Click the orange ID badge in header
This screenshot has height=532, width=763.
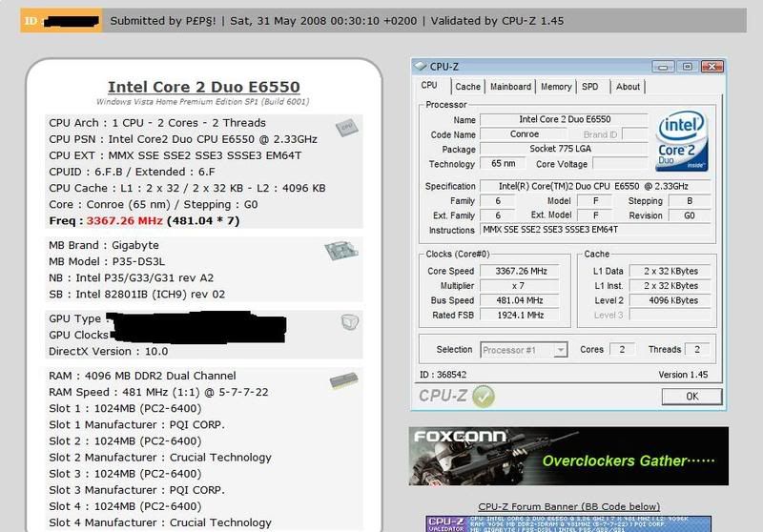61,21
